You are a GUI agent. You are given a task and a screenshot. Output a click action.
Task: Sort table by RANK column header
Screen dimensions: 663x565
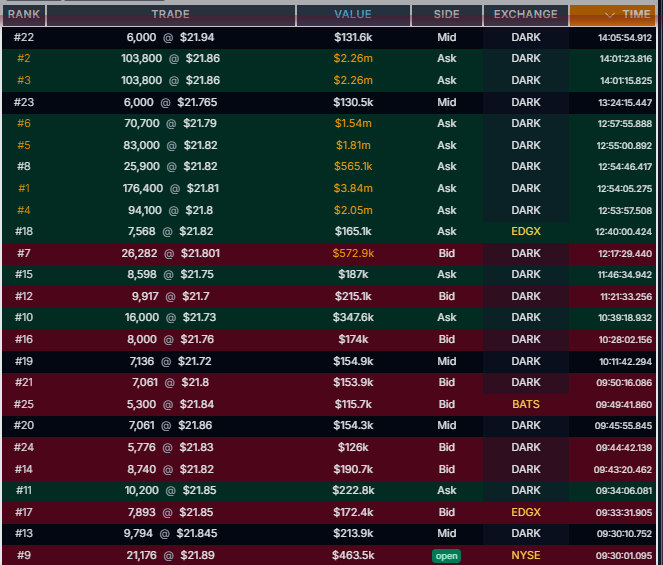[24, 14]
